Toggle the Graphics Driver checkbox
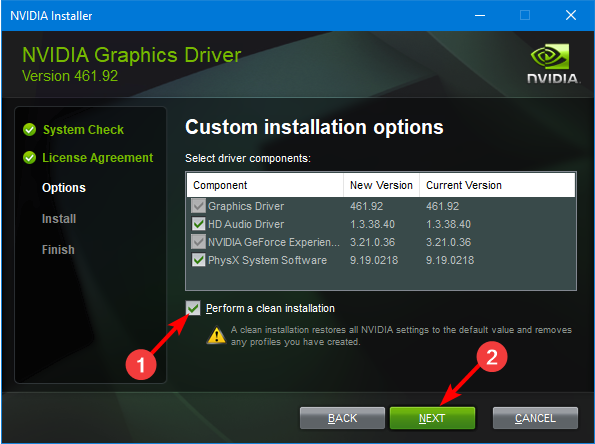 click(x=198, y=206)
